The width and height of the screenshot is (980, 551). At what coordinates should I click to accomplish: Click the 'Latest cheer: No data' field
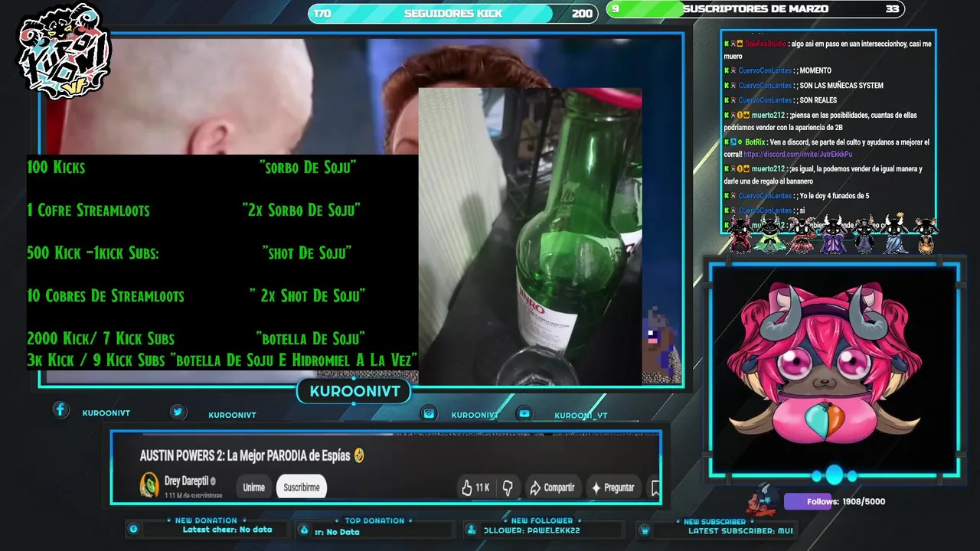click(227, 530)
